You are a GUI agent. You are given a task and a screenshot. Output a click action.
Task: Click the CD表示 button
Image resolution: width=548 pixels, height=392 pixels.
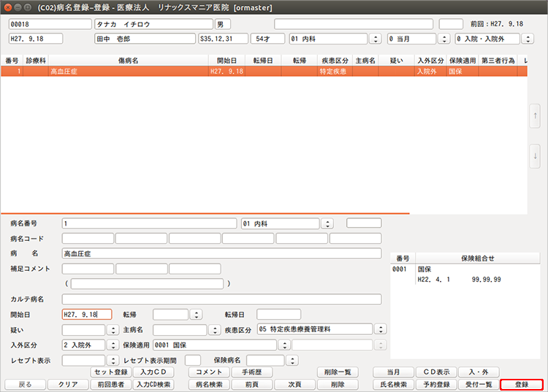tap(436, 372)
